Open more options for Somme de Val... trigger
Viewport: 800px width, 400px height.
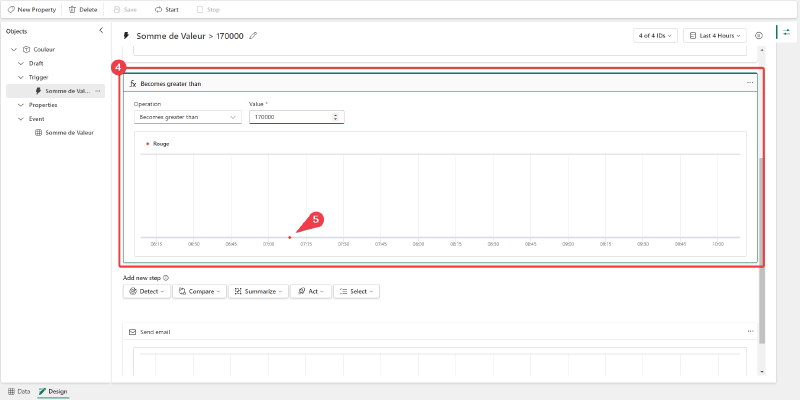[98, 91]
